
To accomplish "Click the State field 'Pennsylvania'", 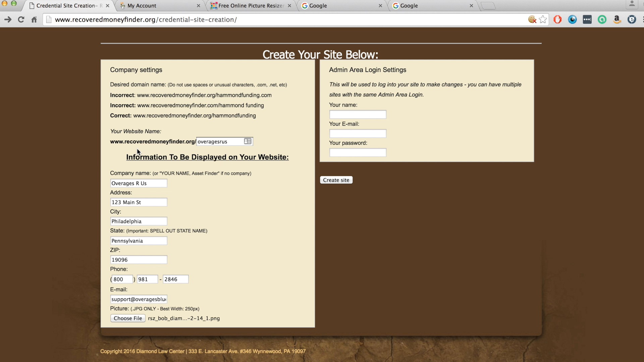I will (x=139, y=241).
